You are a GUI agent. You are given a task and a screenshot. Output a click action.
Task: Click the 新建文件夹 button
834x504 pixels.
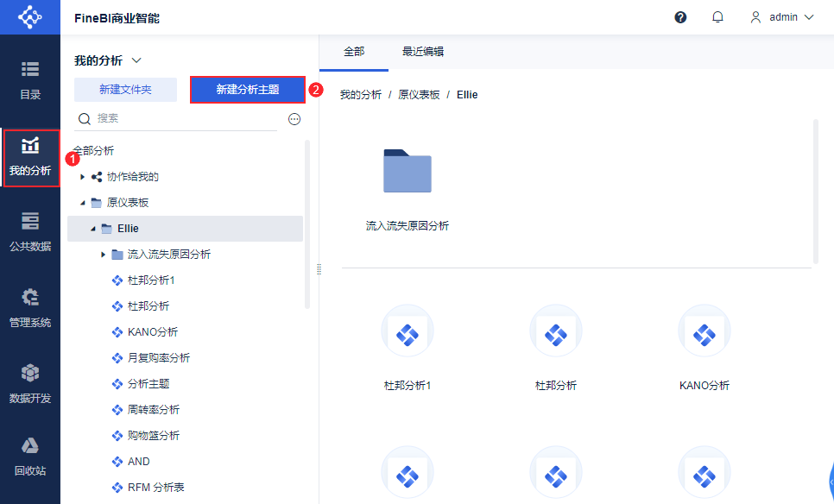125,89
